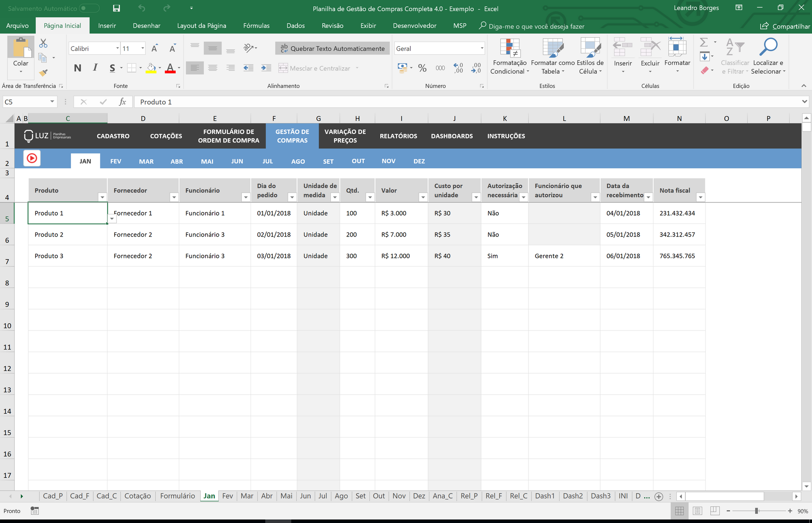Screen dimensions: 812x523
Task: Open the Calibri font name dropdown
Action: coord(117,48)
